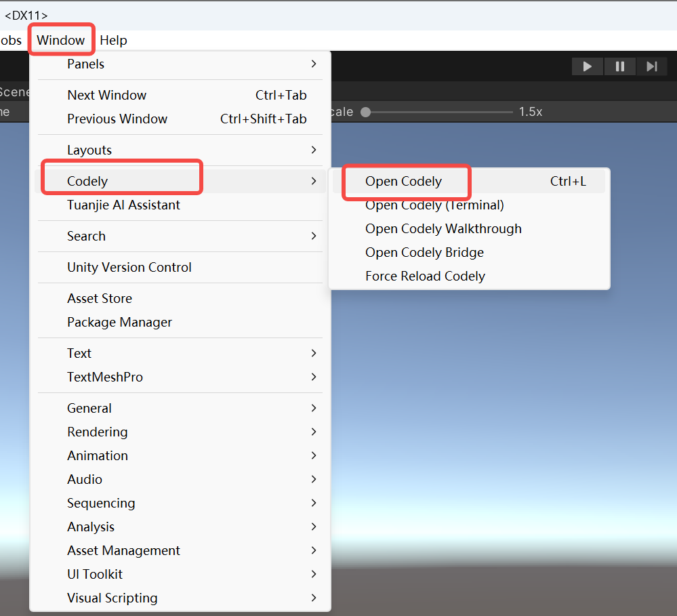Click the Pause button in the toolbar
This screenshot has width=677, height=616.
619,66
